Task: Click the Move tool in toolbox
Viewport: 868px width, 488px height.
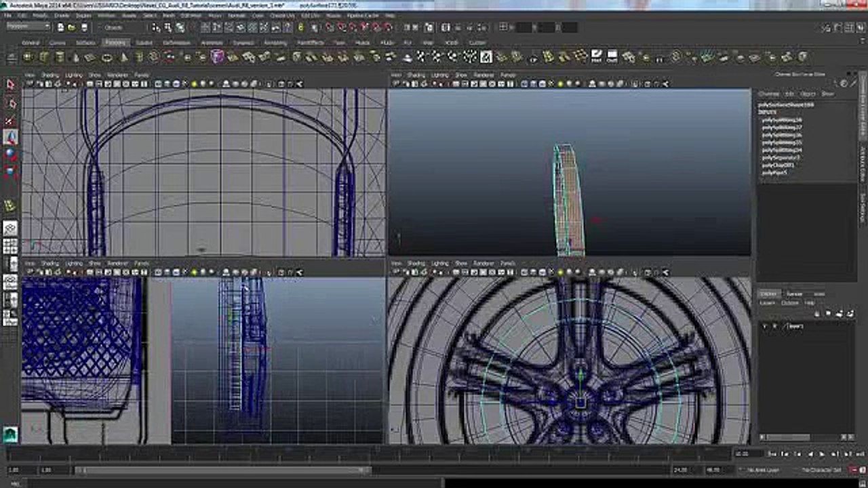Action: click(10, 137)
